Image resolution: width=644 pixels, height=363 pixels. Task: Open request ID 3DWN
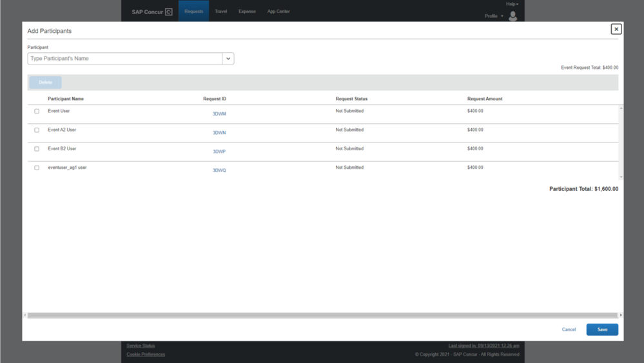[219, 133]
